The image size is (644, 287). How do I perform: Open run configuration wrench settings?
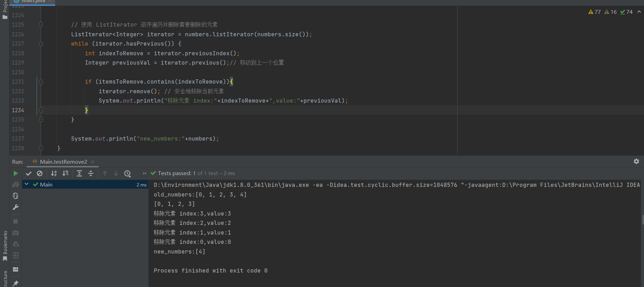16,207
